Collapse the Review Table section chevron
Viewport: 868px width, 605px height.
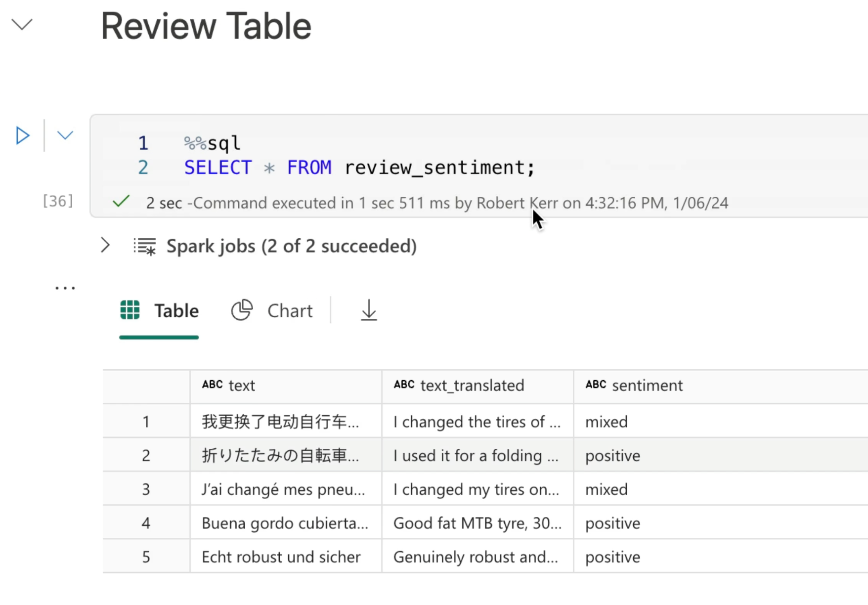22,24
